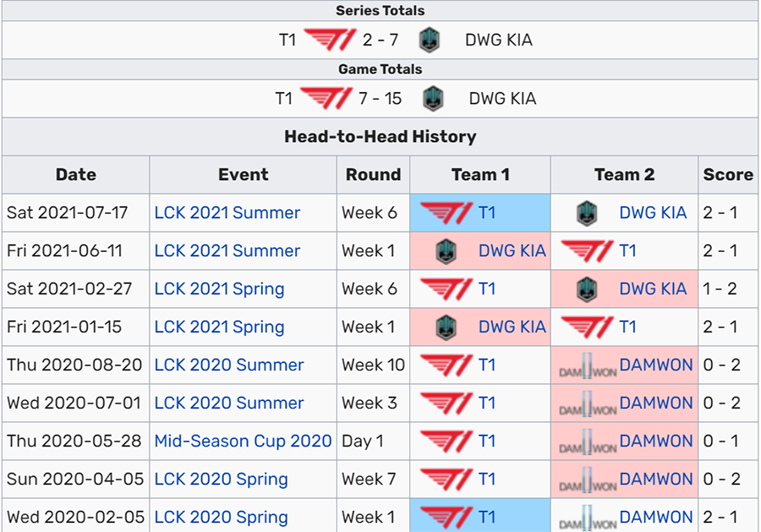Click DAMWON logo in the 2020-08-20 row
This screenshot has width=761, height=532.
pyautogui.click(x=588, y=365)
